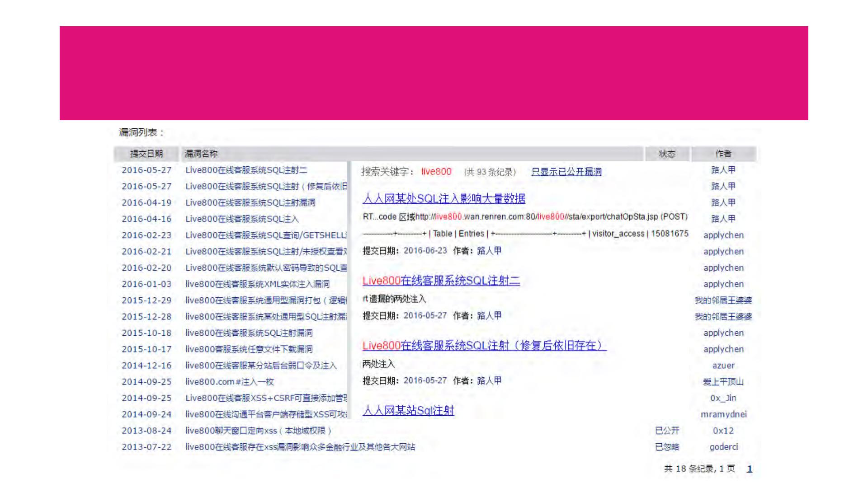
Task: Open the xss漏洞影响众多金融行业 entry from 2013-07-22
Action: (300, 447)
